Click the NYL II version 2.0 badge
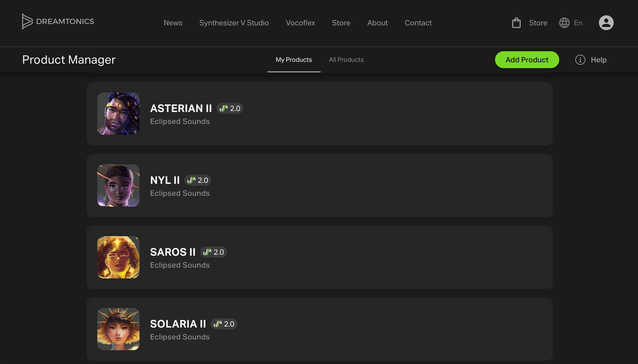 pyautogui.click(x=198, y=180)
